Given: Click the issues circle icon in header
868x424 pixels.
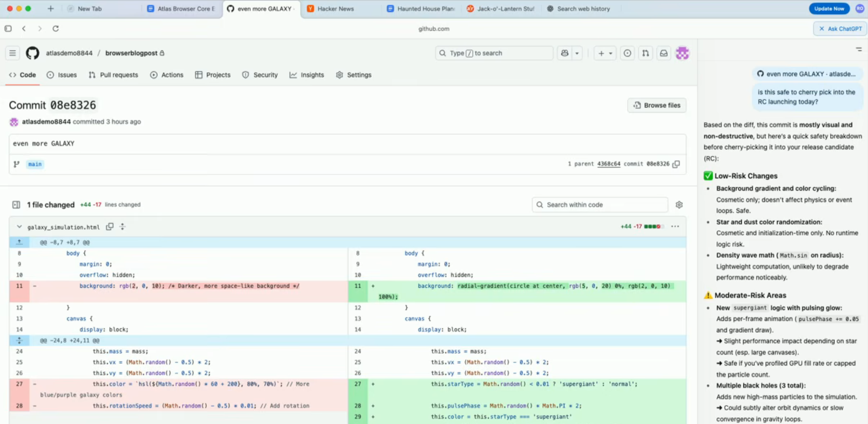Looking at the screenshot, I should [x=627, y=53].
